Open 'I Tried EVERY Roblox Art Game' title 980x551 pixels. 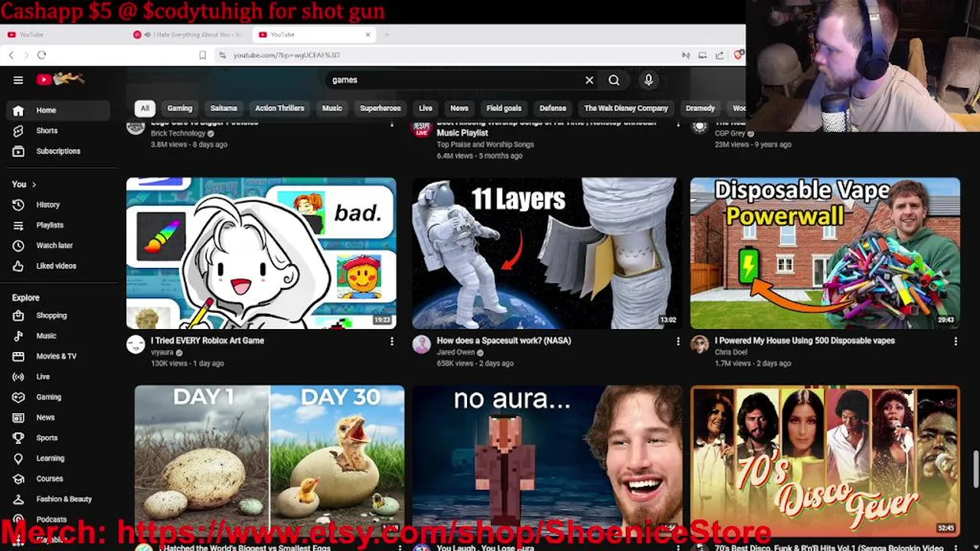pos(207,341)
